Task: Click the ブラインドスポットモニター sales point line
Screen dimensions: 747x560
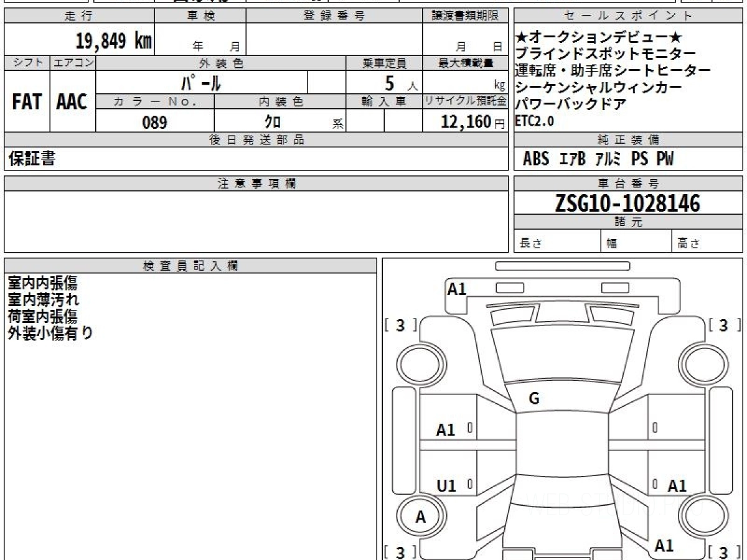Action: pos(606,54)
